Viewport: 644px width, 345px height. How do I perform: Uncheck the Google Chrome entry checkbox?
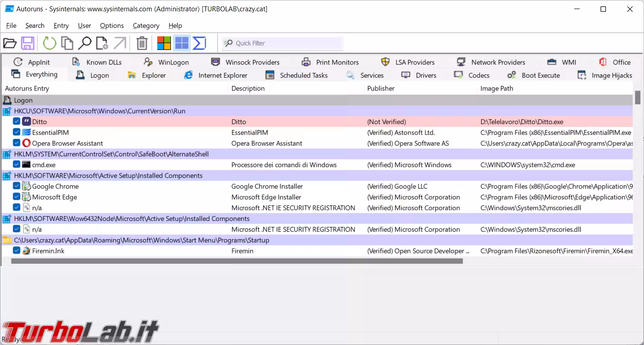[17, 186]
